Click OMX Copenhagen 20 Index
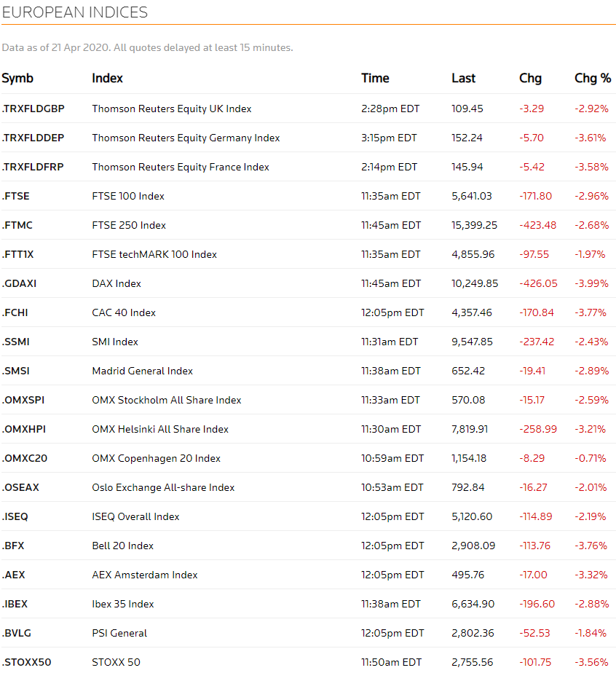 click(x=156, y=458)
